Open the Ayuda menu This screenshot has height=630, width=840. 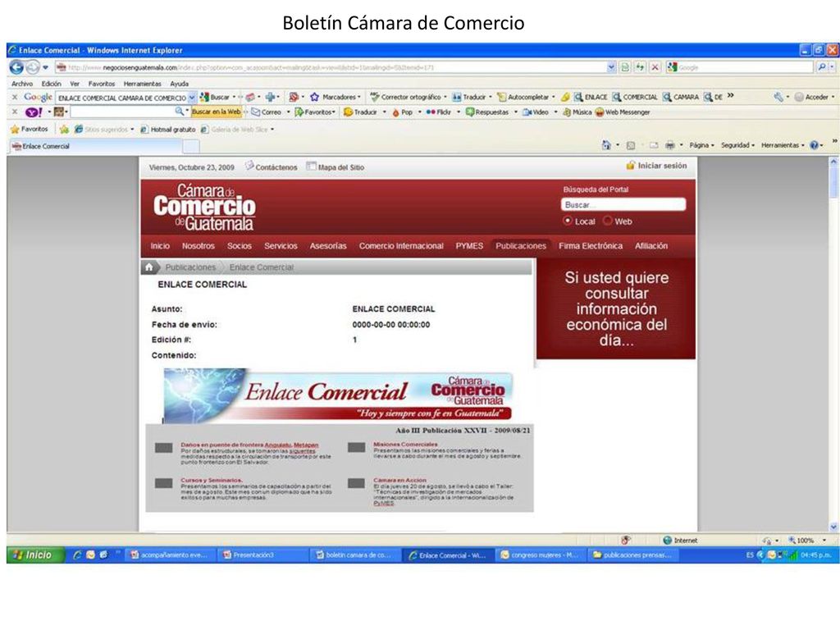(180, 84)
